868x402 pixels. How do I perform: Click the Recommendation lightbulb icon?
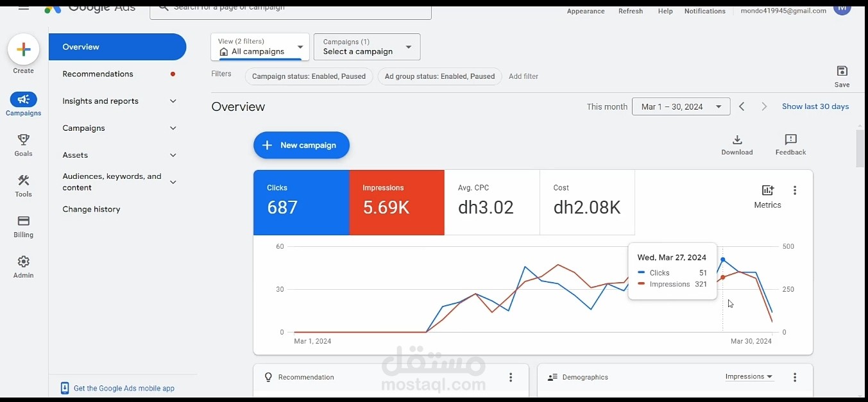point(269,377)
